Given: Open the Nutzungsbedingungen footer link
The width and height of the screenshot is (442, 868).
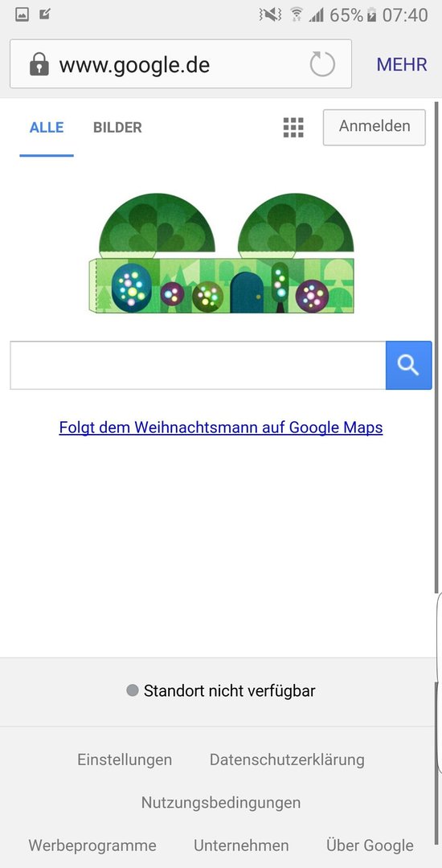Looking at the screenshot, I should pyautogui.click(x=221, y=803).
